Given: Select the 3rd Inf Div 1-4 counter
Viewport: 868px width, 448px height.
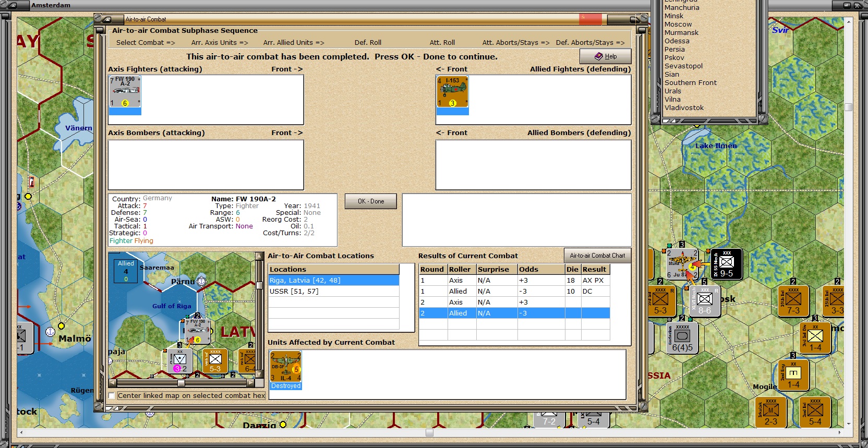Looking at the screenshot, I should [x=815, y=338].
